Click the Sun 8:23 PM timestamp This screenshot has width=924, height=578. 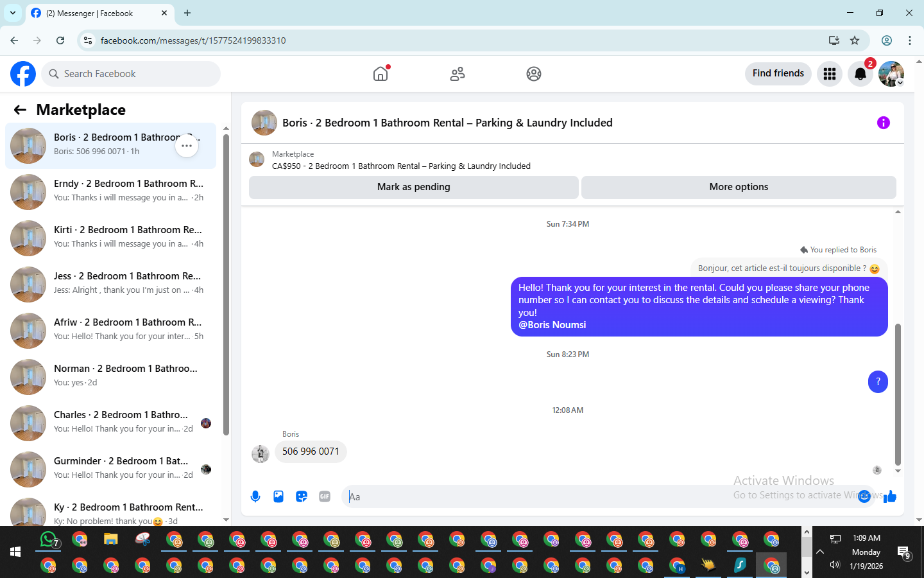pyautogui.click(x=568, y=355)
